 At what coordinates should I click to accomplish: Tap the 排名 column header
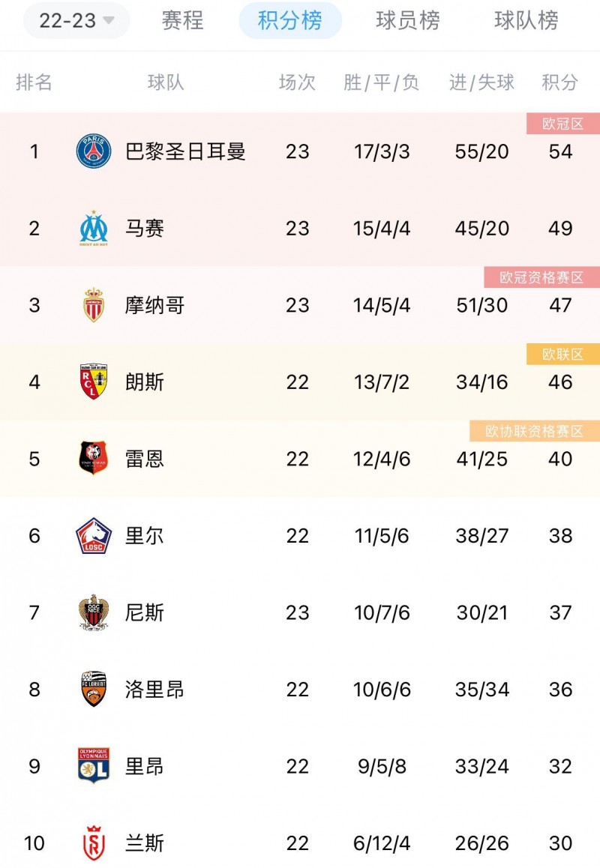click(34, 82)
